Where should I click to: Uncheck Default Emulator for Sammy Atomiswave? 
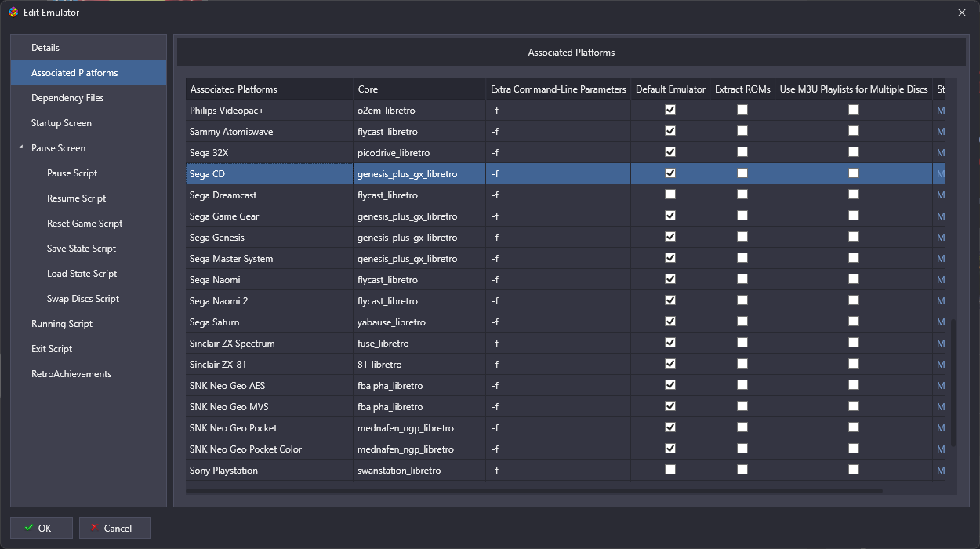670,131
